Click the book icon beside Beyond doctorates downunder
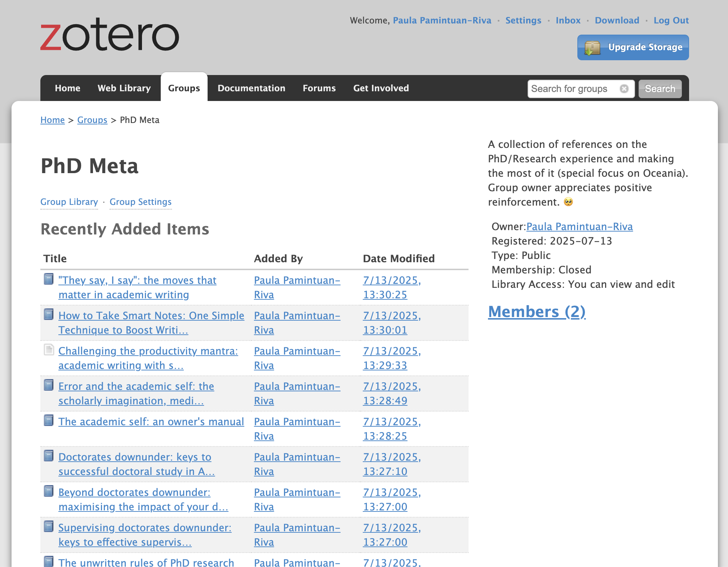This screenshot has width=728, height=567. (x=49, y=491)
